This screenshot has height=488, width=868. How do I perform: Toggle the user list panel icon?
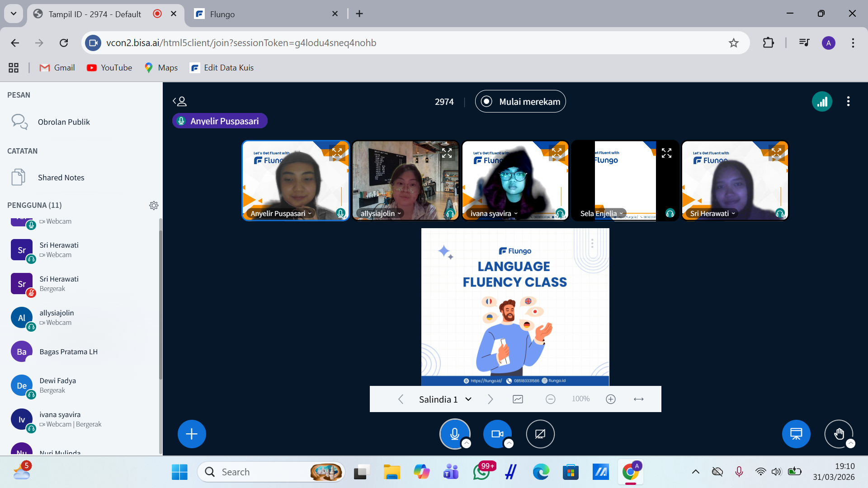pyautogui.click(x=179, y=101)
